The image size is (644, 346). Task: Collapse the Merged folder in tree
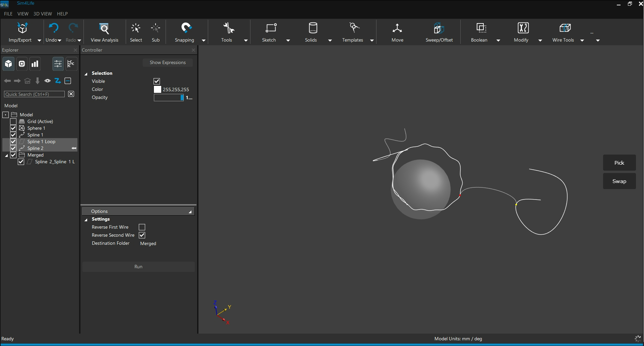pyautogui.click(x=6, y=155)
